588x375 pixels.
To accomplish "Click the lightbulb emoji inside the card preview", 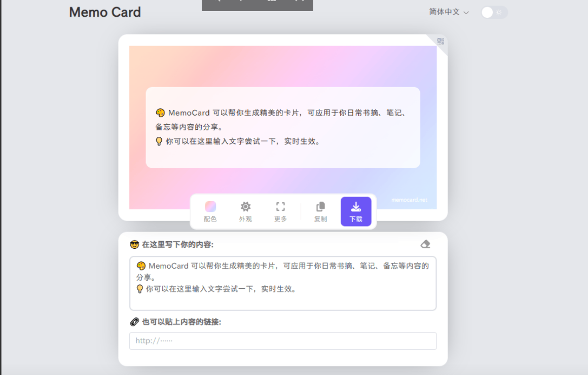I will [159, 141].
